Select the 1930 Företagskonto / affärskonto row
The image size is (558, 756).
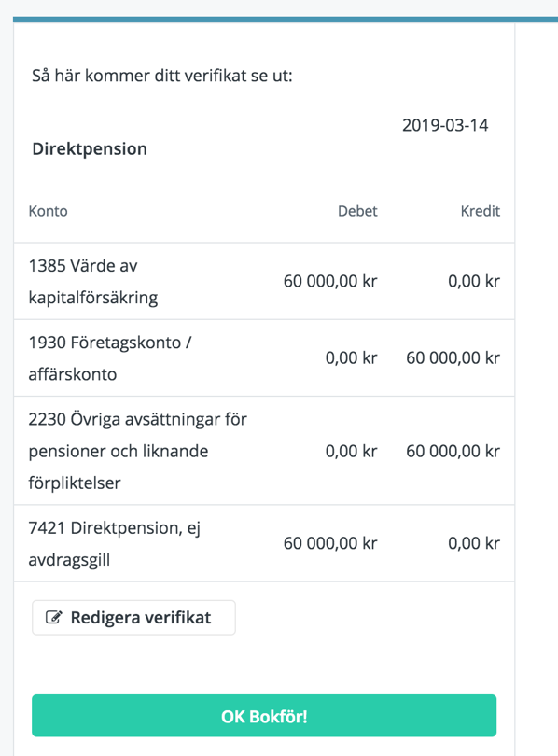[x=264, y=358]
